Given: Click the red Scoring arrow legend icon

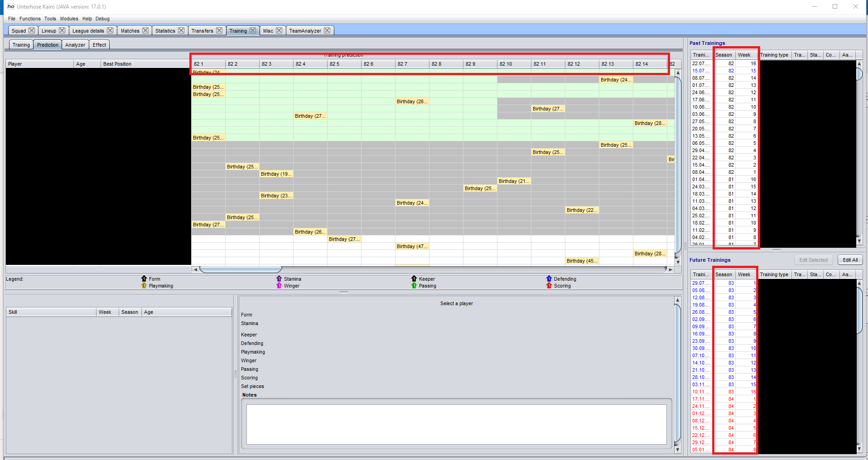Looking at the screenshot, I should [x=549, y=285].
